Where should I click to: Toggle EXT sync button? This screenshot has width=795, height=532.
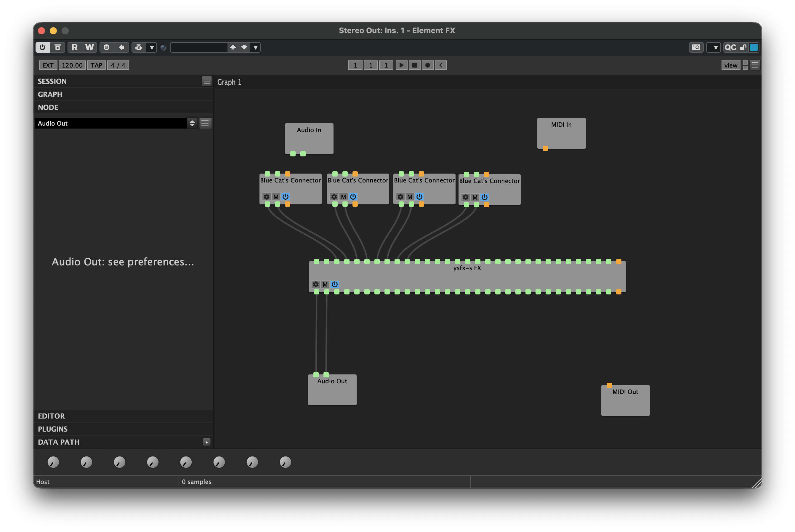tap(48, 65)
